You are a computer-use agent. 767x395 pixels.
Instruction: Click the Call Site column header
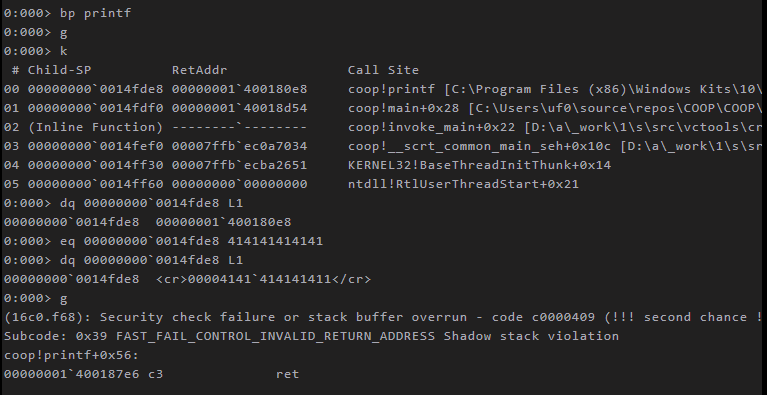[x=383, y=70]
